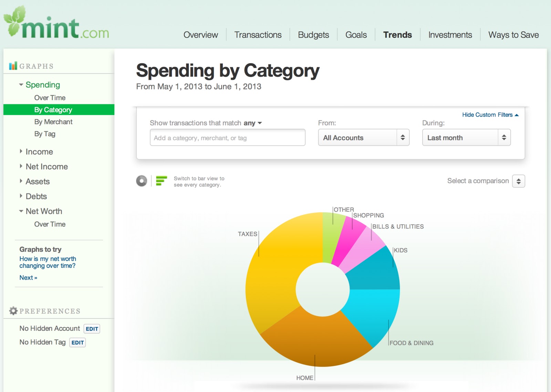551x392 pixels.
Task: Open the Preferences gear icon
Action: [13, 310]
